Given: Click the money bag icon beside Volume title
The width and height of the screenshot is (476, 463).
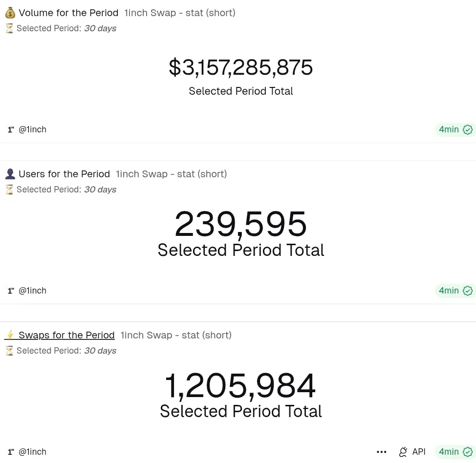Looking at the screenshot, I should tap(10, 13).
